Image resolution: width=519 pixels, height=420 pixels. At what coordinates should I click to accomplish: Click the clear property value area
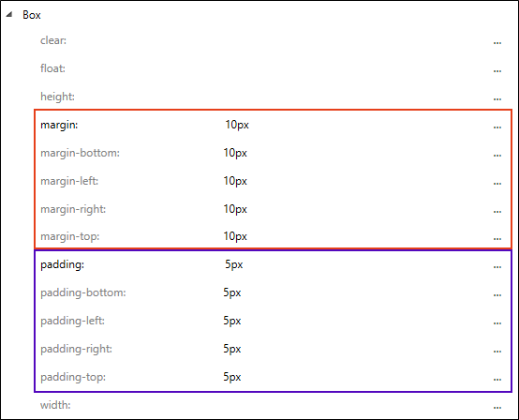(x=354, y=40)
